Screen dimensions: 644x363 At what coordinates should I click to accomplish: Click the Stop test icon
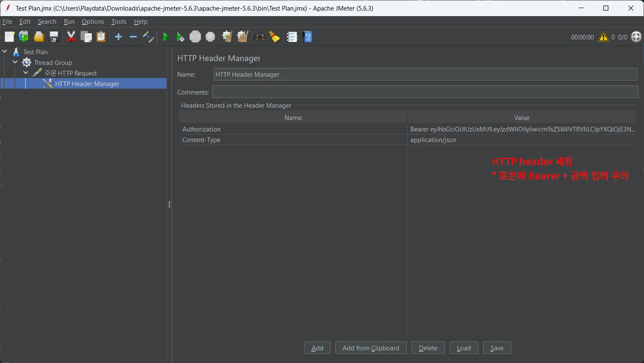195,37
